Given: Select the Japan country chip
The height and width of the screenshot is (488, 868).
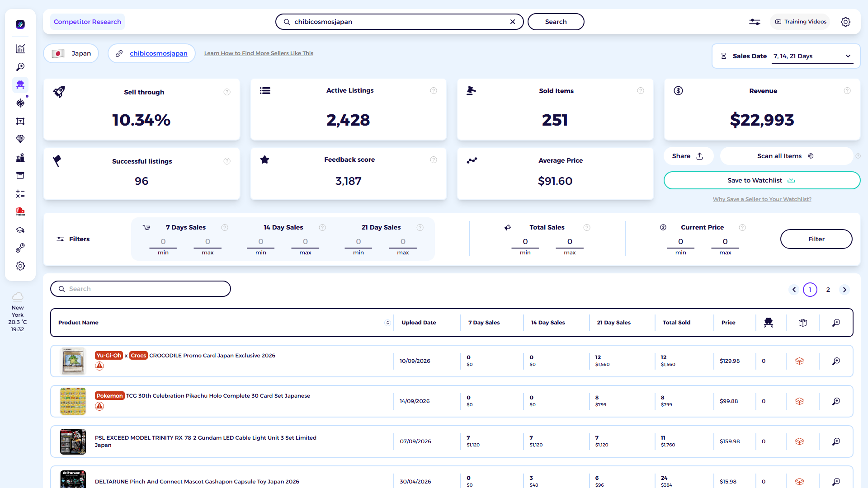Looking at the screenshot, I should pos(71,53).
